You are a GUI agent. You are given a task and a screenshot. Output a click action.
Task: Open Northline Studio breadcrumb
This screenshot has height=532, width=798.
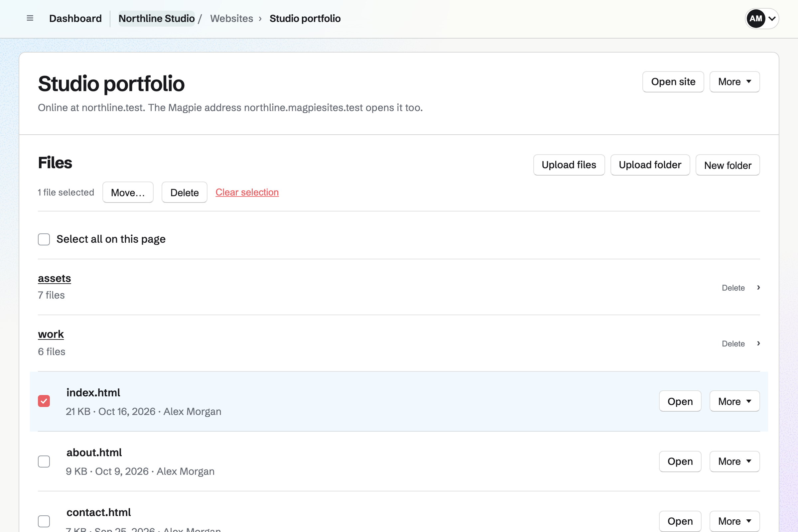pos(156,18)
